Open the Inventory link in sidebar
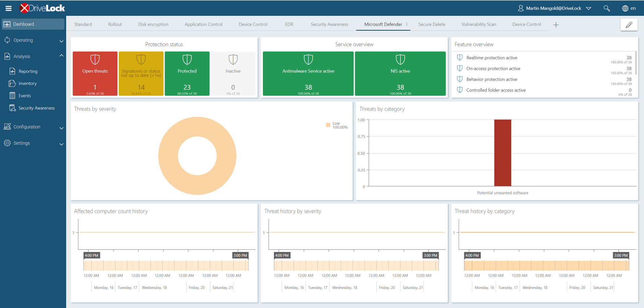The image size is (644, 308). point(28,83)
